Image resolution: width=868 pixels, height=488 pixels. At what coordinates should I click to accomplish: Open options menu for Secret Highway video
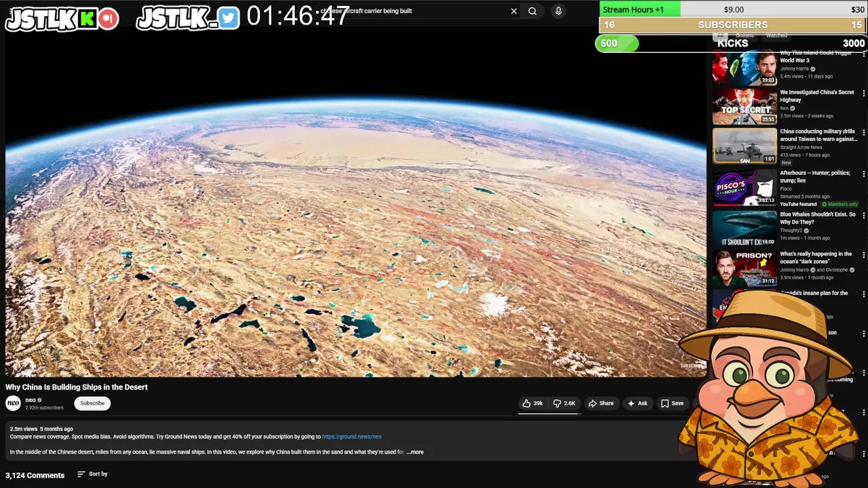863,93
